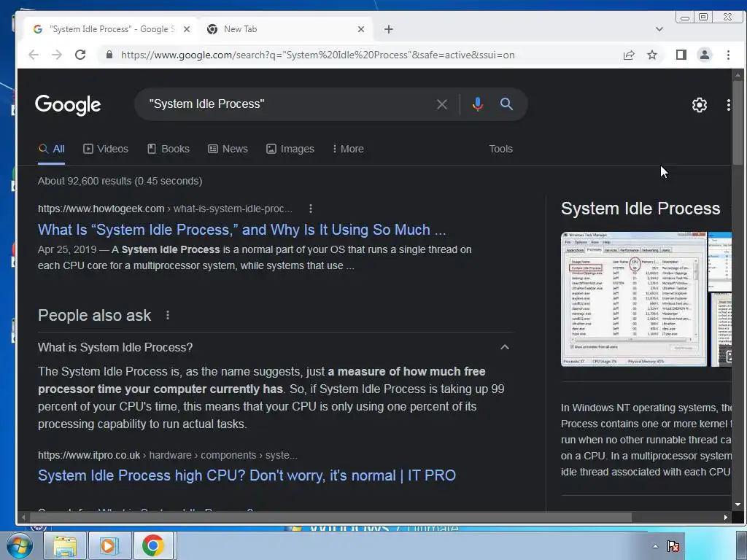This screenshot has width=747, height=560.
Task: Switch to Books results
Action: (169, 149)
